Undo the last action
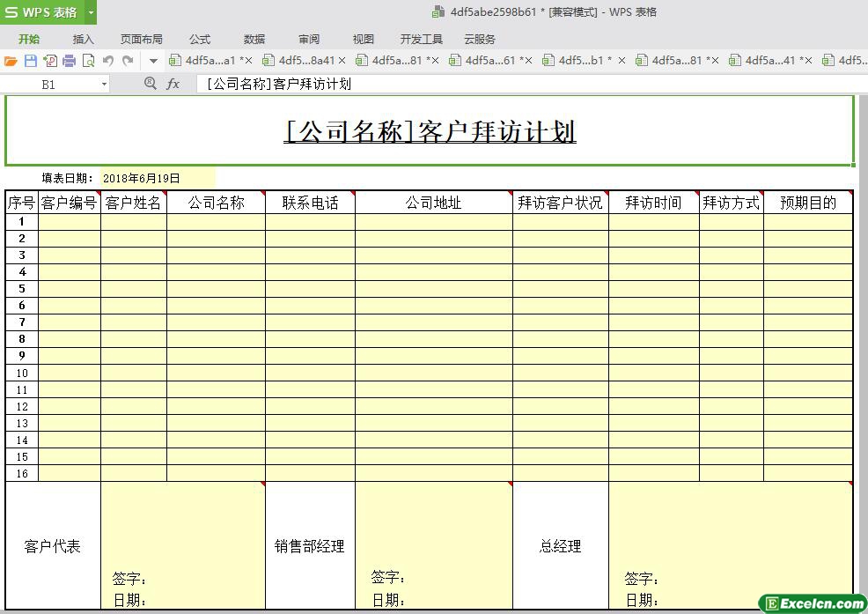Screen dimensions: 868x614 (x=108, y=61)
